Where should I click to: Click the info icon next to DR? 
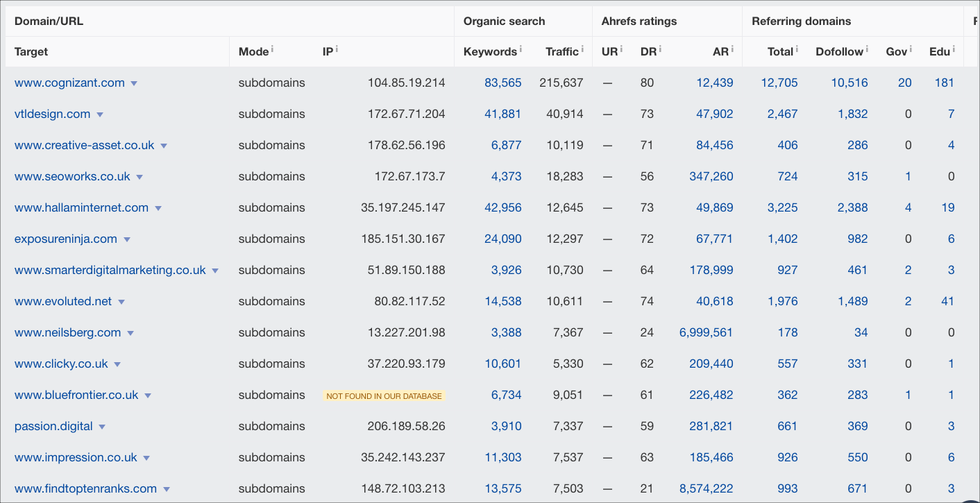coord(660,49)
